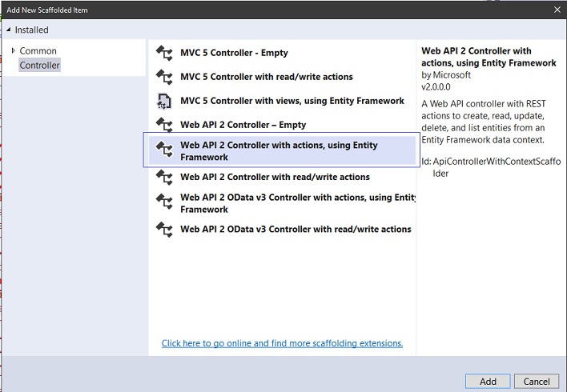Viewport: 567px width, 392px height.
Task: Click icon for MVC 5 Controller with read/write actions
Action: (x=164, y=77)
